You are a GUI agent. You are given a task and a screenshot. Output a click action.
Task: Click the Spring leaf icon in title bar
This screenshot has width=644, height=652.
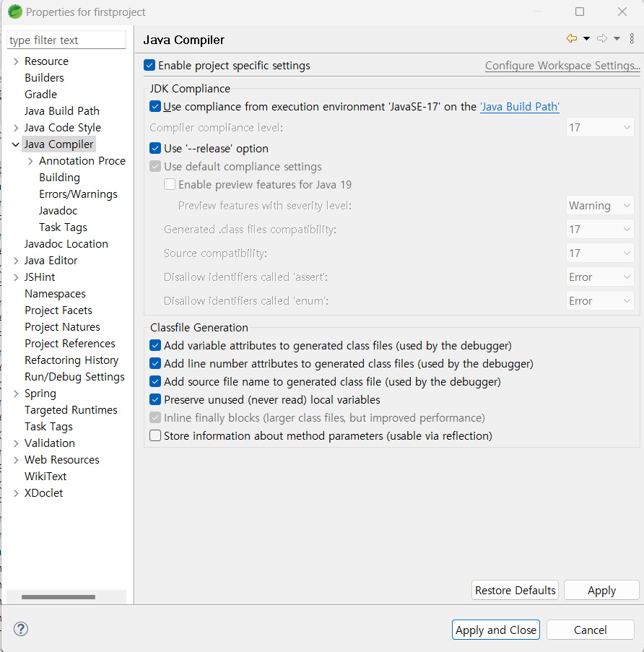(x=15, y=12)
